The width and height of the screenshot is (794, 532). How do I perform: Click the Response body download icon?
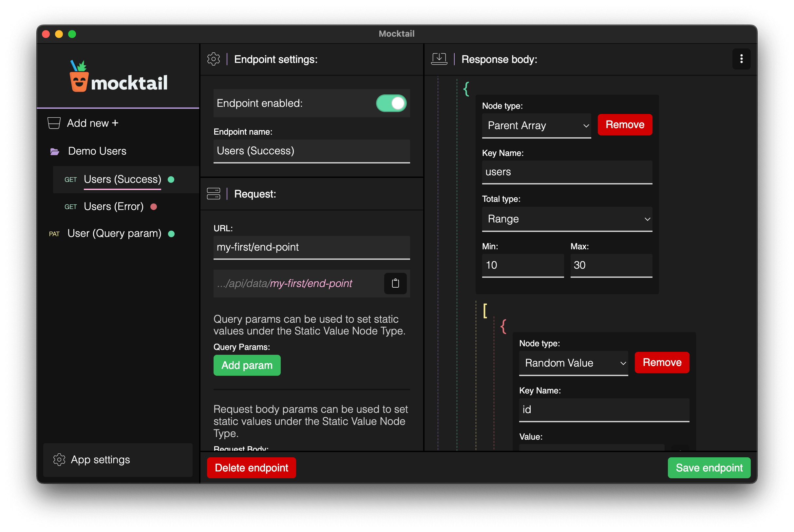(x=439, y=59)
